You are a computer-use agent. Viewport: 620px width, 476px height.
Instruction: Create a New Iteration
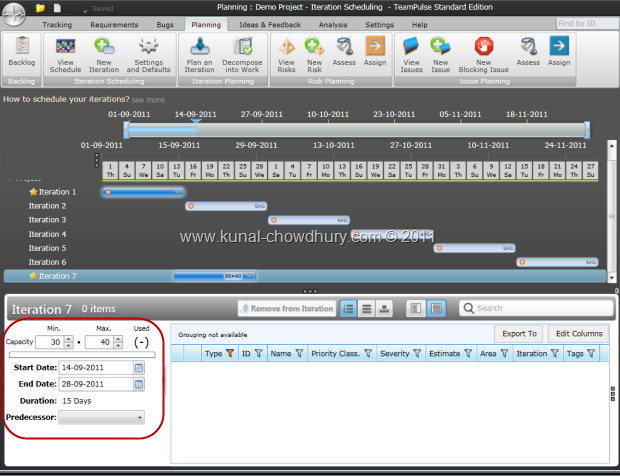tap(104, 46)
